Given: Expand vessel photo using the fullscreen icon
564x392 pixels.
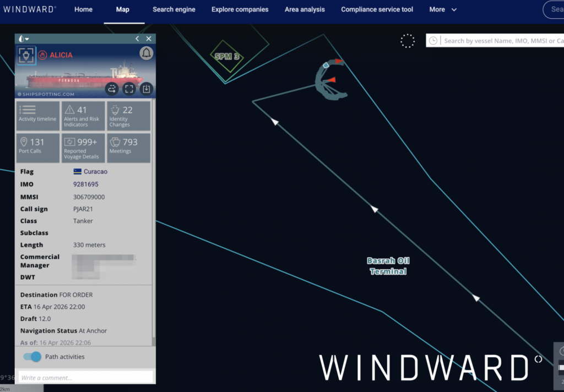Looking at the screenshot, I should pyautogui.click(x=128, y=89).
